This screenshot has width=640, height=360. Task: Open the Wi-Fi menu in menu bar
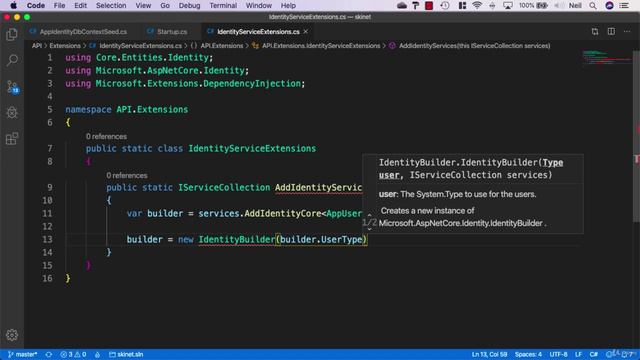point(477,5)
